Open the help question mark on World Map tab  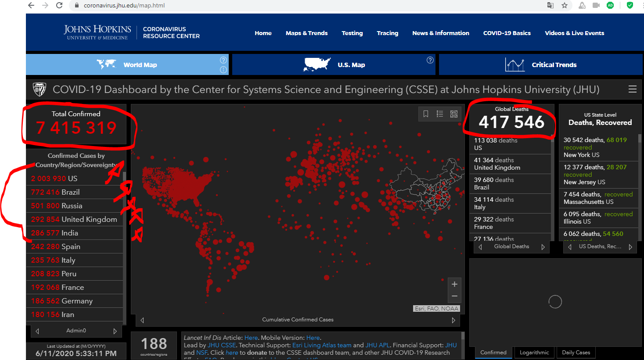pos(223,60)
